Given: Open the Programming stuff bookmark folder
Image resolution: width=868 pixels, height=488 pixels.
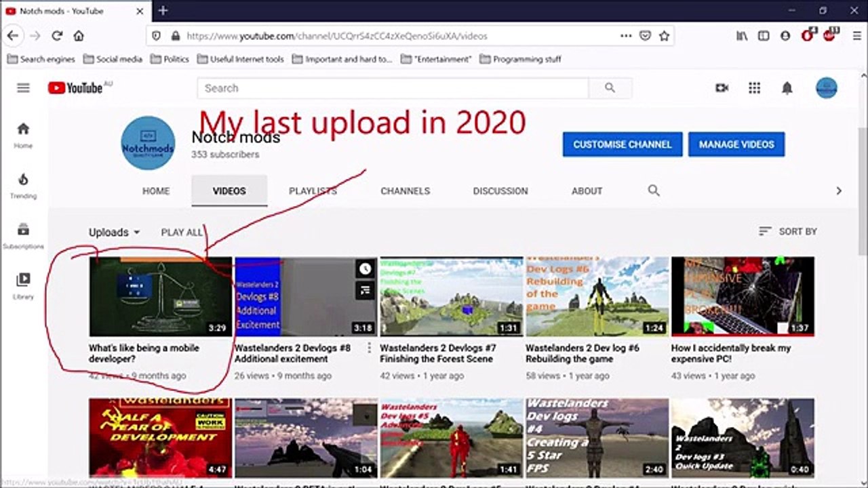Looking at the screenshot, I should 521,59.
